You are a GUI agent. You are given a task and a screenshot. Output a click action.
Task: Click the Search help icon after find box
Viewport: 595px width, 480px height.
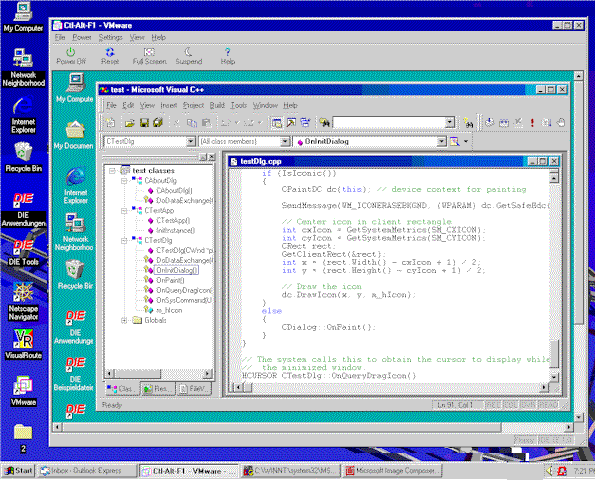[x=469, y=123]
